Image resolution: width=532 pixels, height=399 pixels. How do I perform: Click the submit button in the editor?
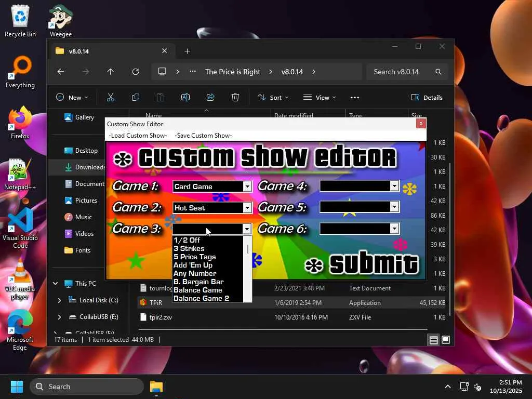tap(362, 263)
